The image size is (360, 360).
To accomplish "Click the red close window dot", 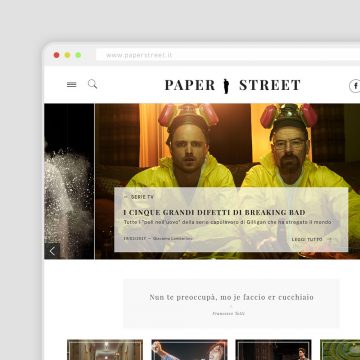I will [57, 55].
